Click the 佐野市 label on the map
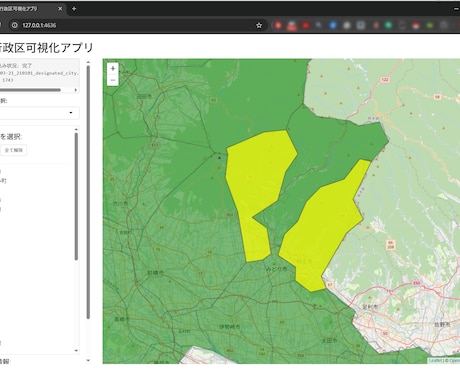 tap(443, 324)
